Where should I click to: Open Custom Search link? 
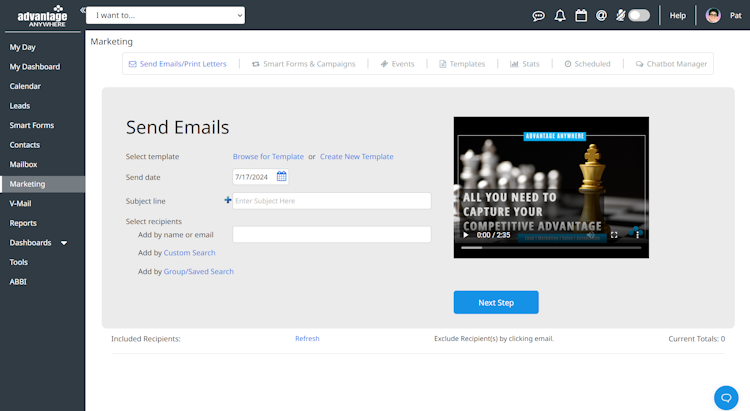189,253
